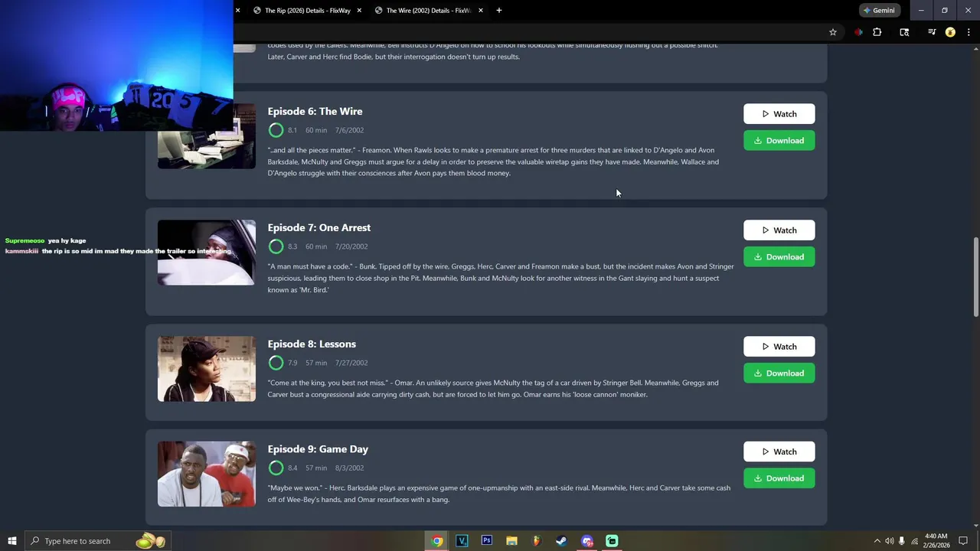The height and width of the screenshot is (551, 980).
Task: Watch Episode 6: The Wire
Action: (x=779, y=114)
